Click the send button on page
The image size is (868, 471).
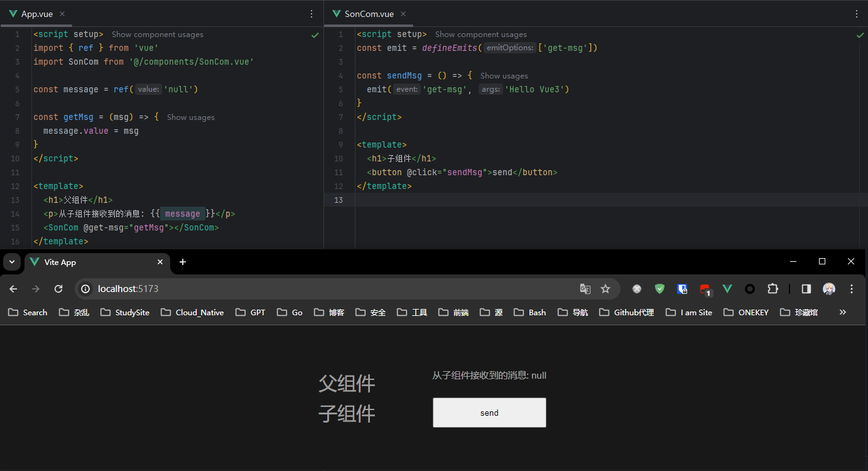tap(489, 413)
